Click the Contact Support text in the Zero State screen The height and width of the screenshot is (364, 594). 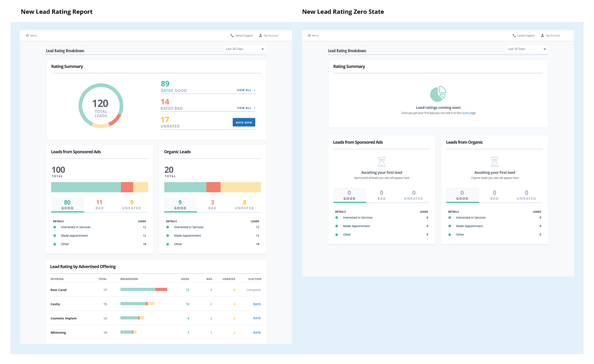point(526,35)
